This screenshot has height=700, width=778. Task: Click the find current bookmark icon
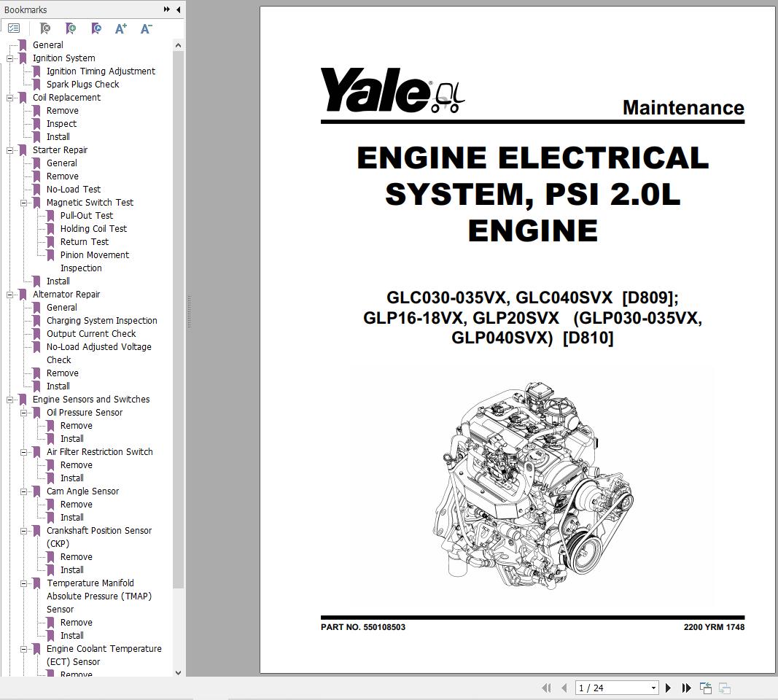tap(96, 28)
